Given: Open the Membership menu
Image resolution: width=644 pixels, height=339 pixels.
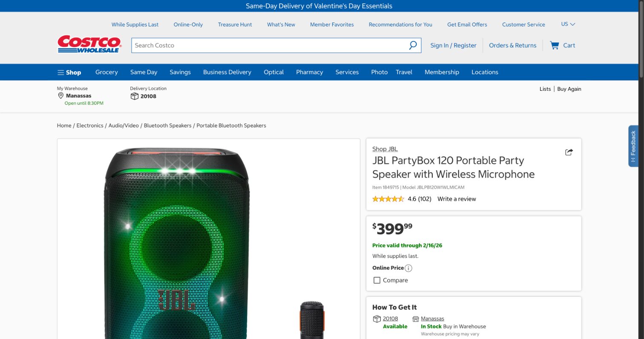Looking at the screenshot, I should (441, 72).
